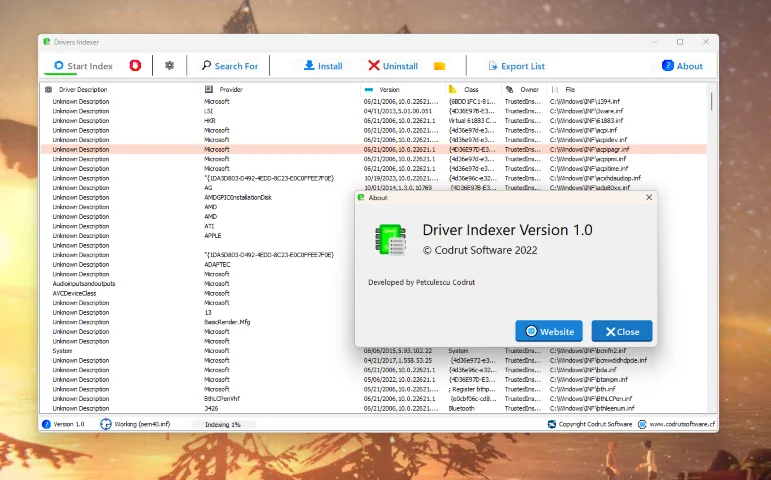
Task: Click the red stop indexing icon
Action: click(x=135, y=66)
